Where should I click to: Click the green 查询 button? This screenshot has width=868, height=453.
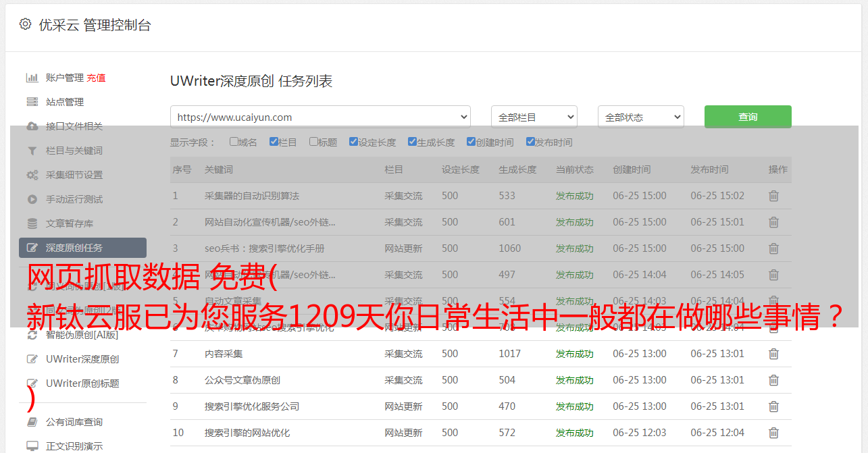(x=747, y=117)
